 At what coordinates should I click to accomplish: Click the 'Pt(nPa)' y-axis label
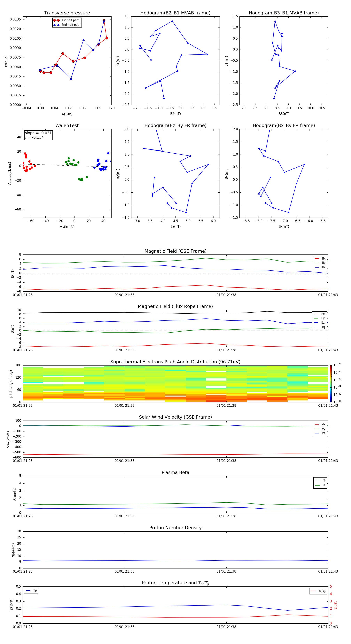pos(6,61)
